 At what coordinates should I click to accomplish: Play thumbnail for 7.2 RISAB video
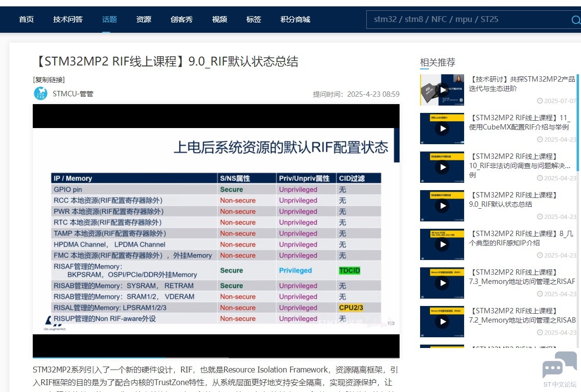[x=442, y=321]
